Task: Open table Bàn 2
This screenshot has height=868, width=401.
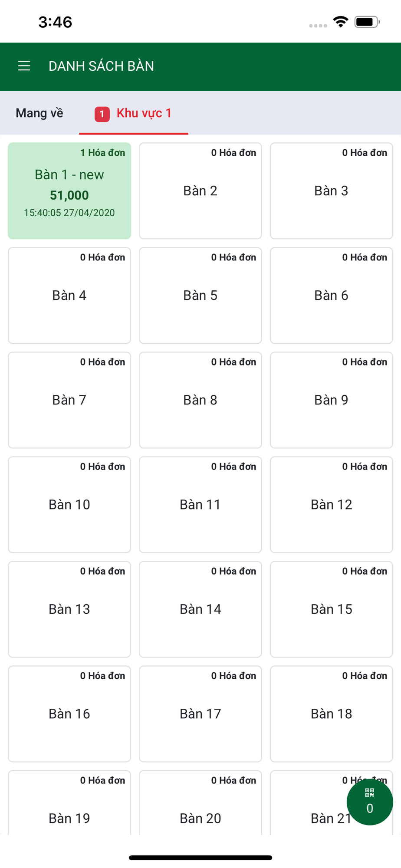Action: [x=200, y=191]
